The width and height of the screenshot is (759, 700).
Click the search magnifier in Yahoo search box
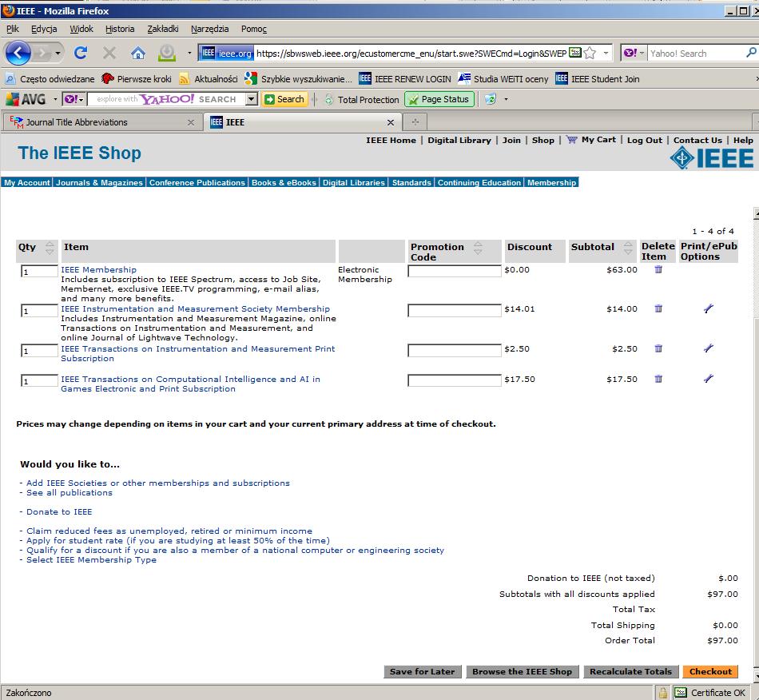coord(751,53)
